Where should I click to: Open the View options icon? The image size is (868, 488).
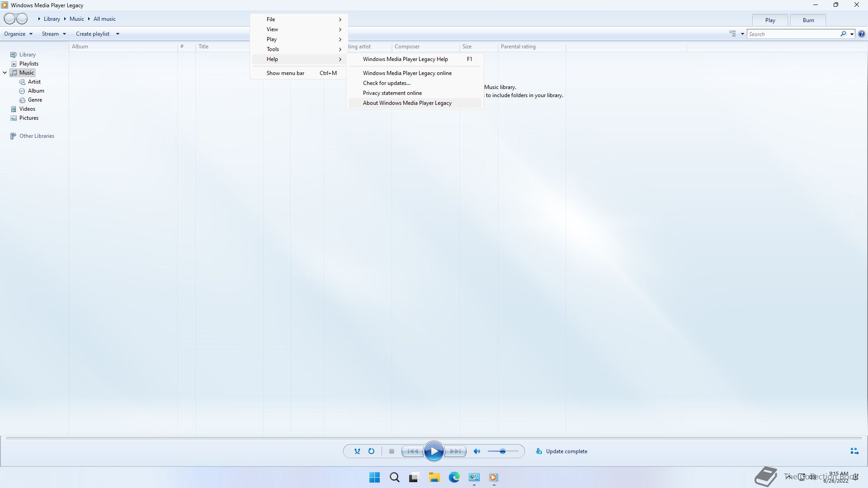(732, 34)
